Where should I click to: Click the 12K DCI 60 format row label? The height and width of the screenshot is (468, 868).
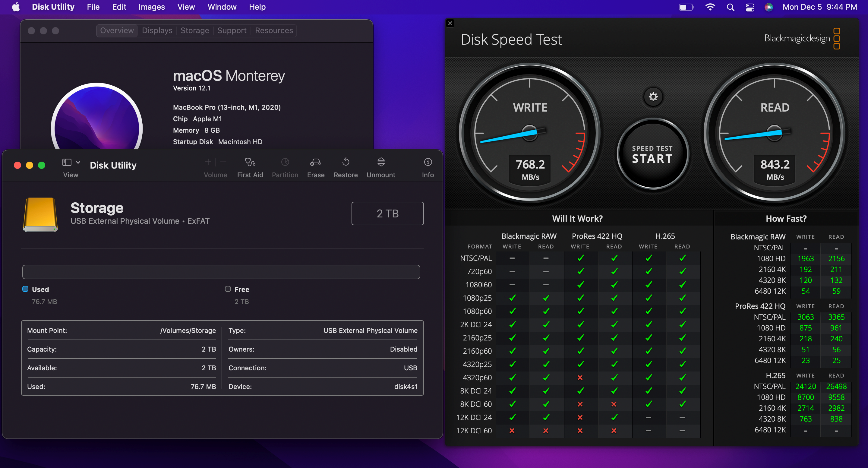click(474, 431)
